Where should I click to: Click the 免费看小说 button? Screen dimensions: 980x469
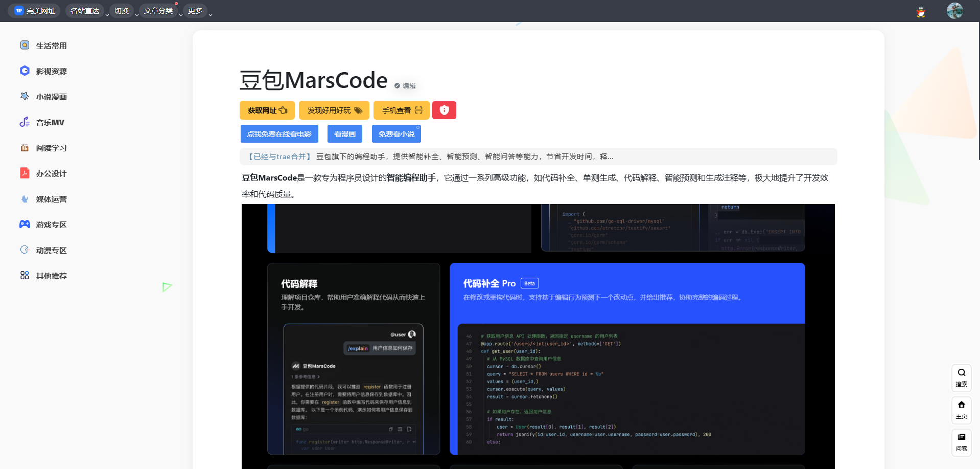tap(396, 134)
